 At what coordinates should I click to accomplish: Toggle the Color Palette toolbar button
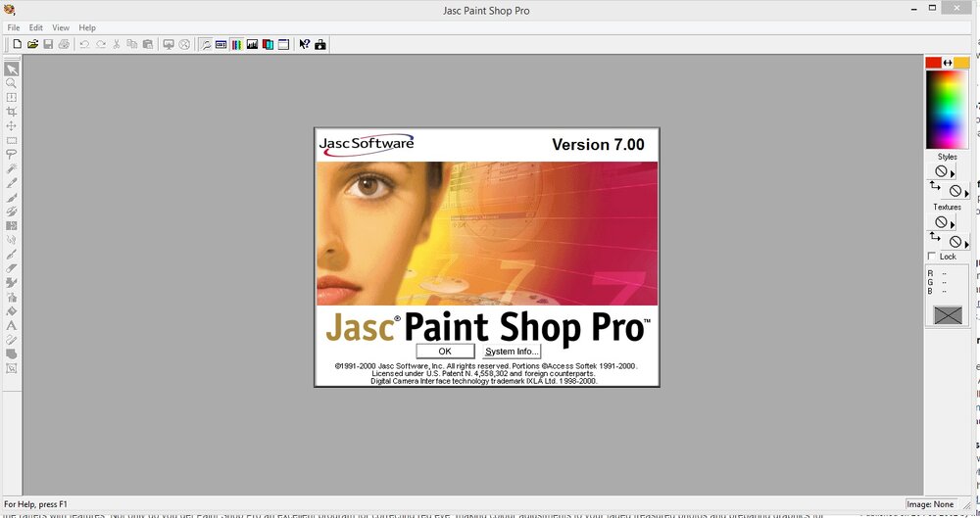(237, 44)
